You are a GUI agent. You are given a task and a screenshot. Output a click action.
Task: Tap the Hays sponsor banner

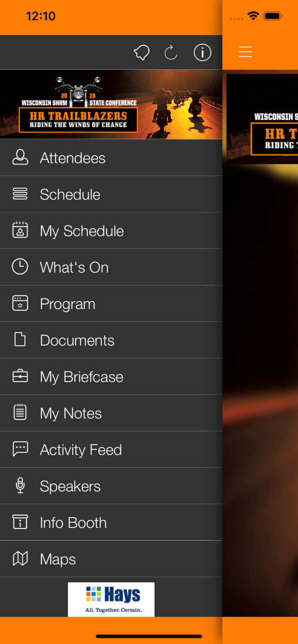pyautogui.click(x=111, y=599)
